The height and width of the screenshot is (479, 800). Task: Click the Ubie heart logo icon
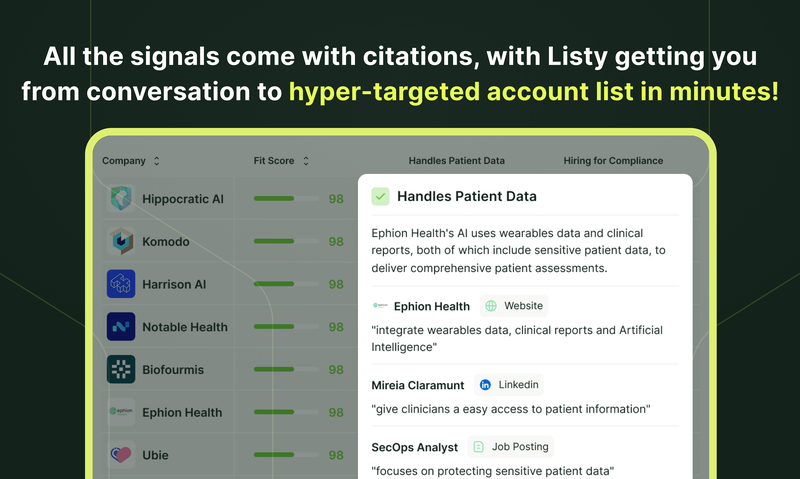[x=121, y=455]
